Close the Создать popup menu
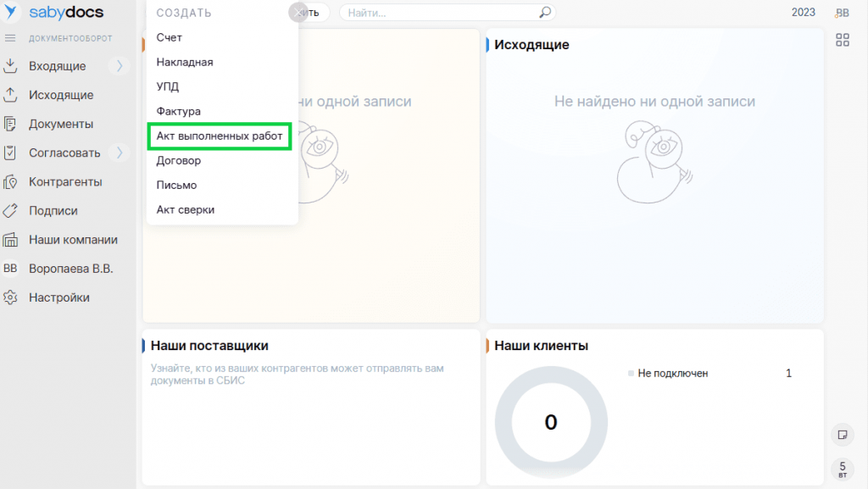Screen dimensions: 868x489 click(297, 13)
